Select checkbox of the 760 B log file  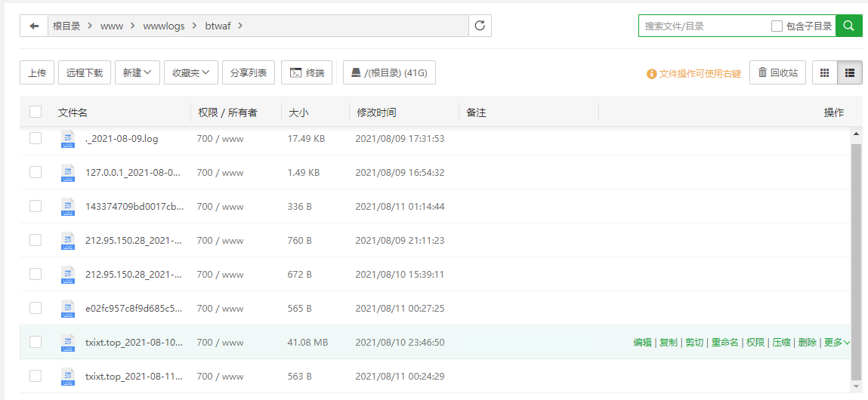click(36, 240)
